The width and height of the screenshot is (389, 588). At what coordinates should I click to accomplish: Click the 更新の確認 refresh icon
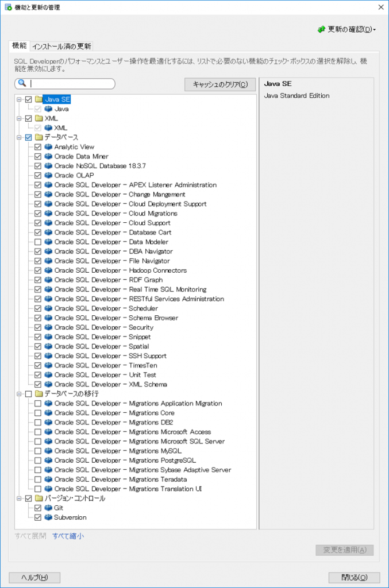[x=321, y=29]
